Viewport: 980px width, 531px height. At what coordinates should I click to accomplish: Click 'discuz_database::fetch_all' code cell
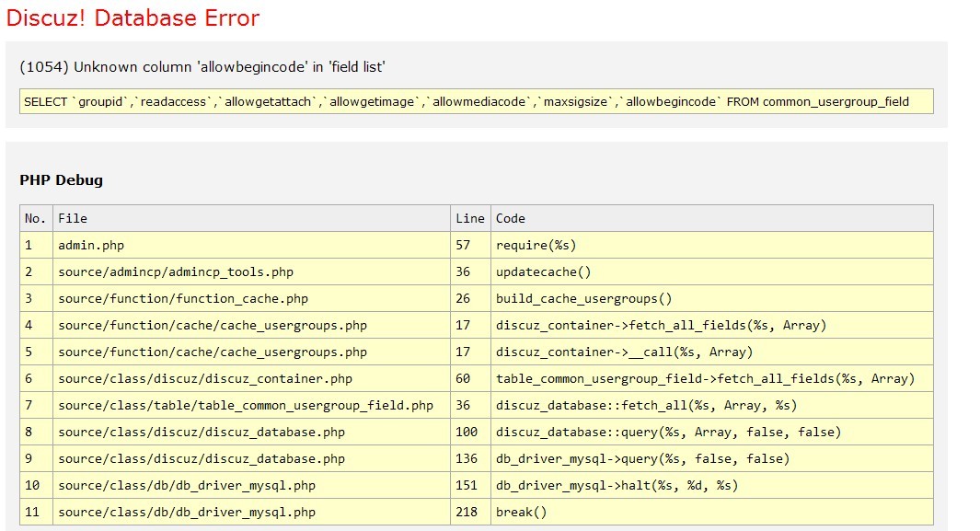click(712, 406)
